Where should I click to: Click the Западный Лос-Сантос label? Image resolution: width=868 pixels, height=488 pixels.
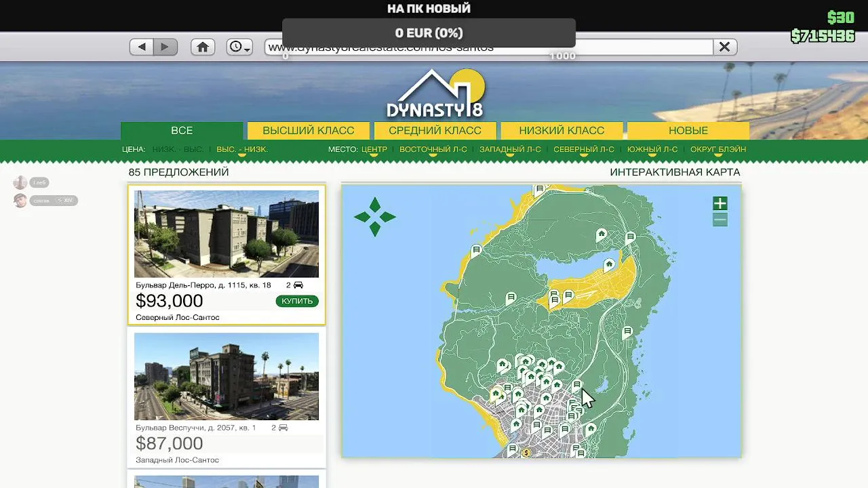178,460
